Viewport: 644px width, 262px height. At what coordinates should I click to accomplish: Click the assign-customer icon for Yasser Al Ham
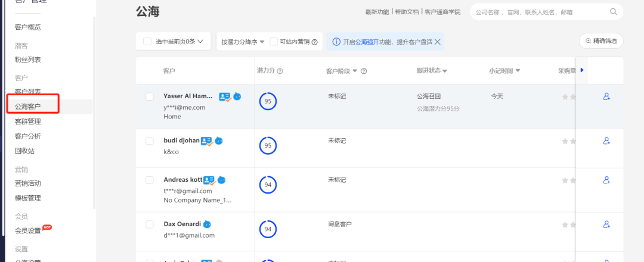tap(606, 97)
